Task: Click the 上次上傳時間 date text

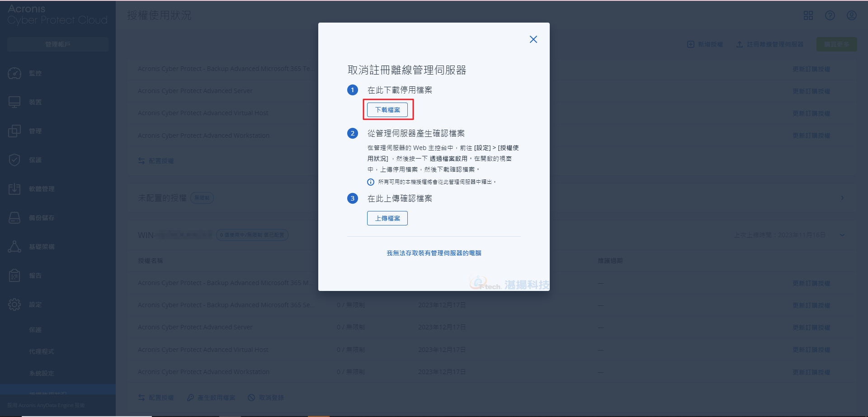Action: pos(780,235)
